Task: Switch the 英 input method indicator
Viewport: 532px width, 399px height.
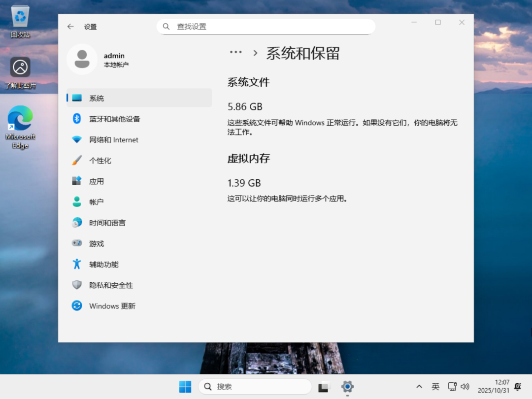Action: (435, 387)
